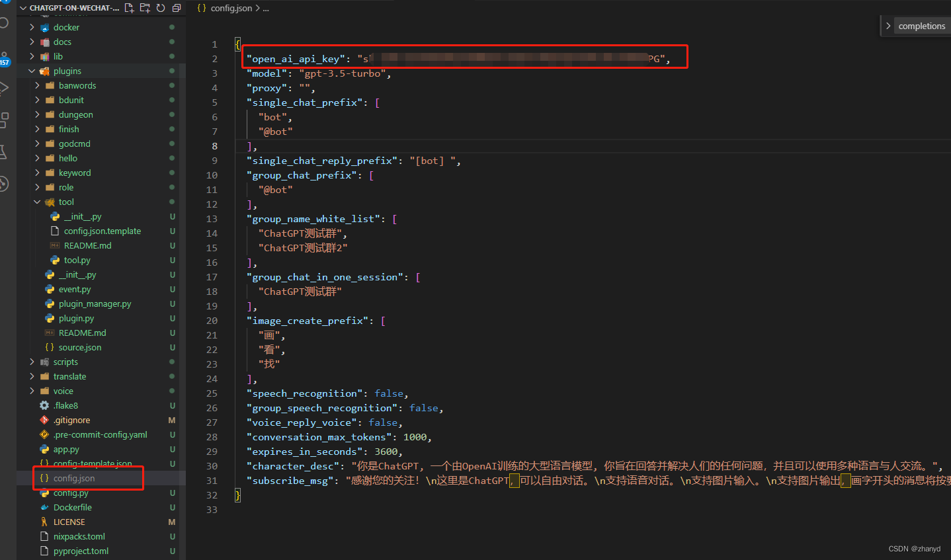Click line number 30 in the gutter

pyautogui.click(x=212, y=466)
